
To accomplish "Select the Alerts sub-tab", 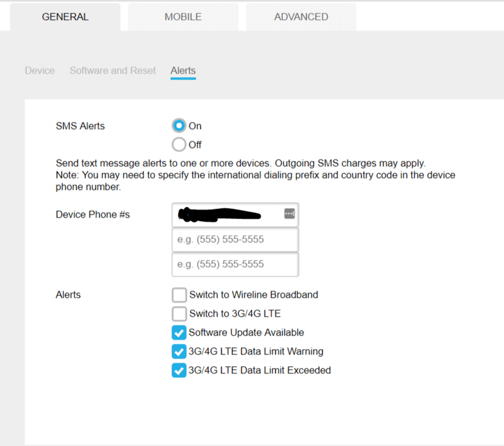I will coord(183,70).
